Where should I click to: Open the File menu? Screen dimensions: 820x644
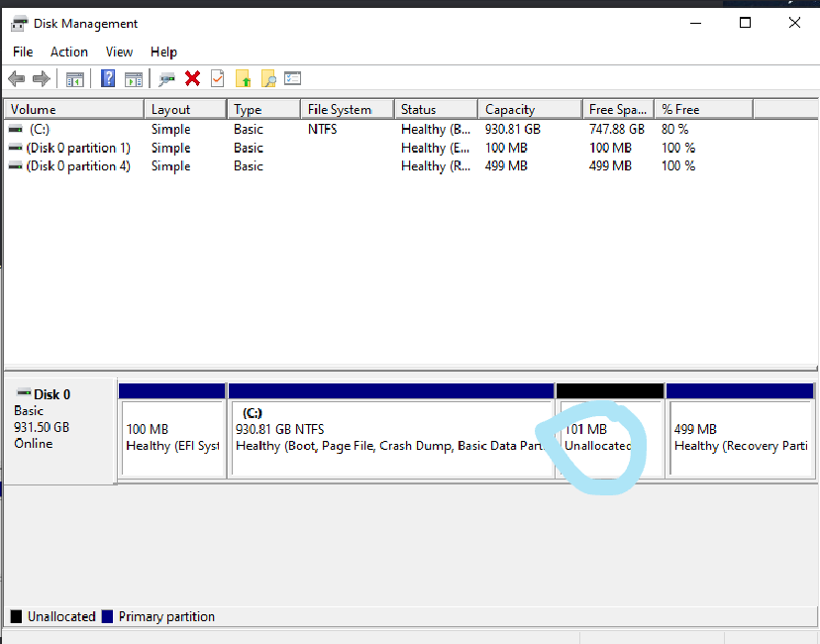coord(23,52)
